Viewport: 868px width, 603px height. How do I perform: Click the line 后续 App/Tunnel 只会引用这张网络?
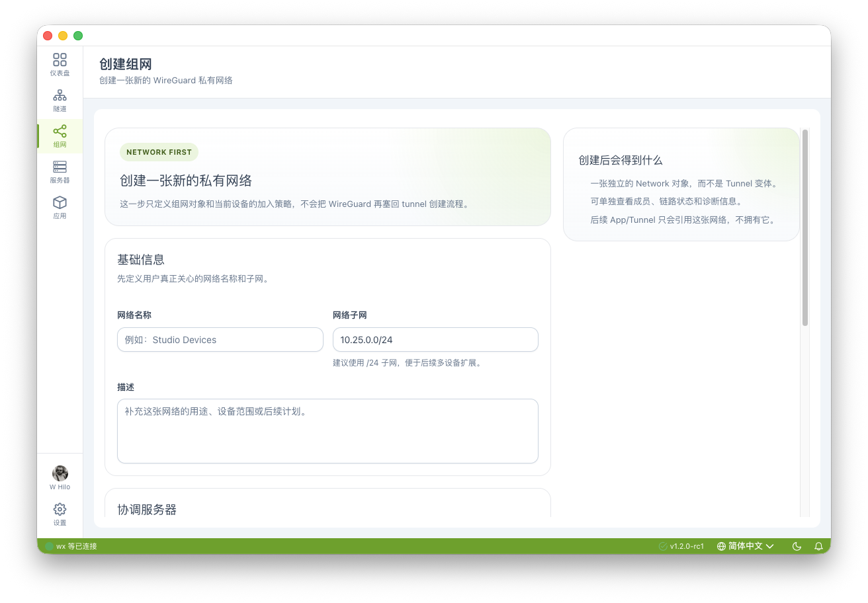click(x=683, y=220)
